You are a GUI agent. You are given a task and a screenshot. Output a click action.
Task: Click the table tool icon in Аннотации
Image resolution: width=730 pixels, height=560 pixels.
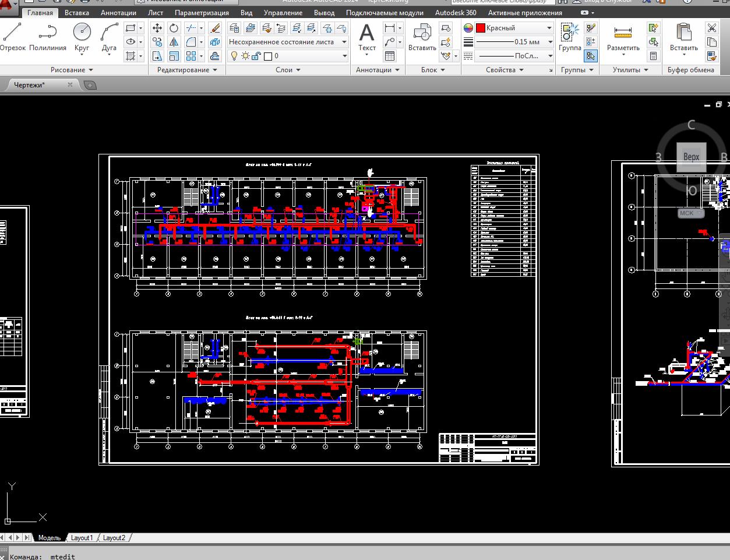coord(390,56)
